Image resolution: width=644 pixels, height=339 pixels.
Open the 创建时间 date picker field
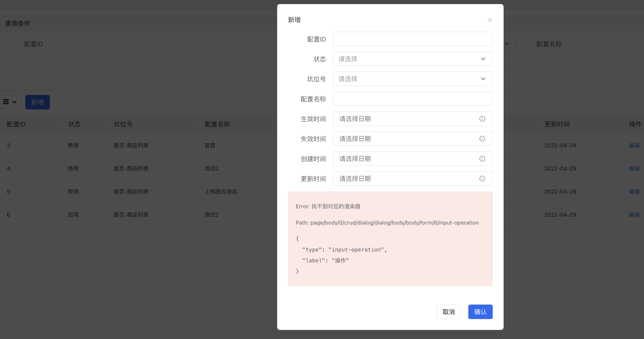413,159
